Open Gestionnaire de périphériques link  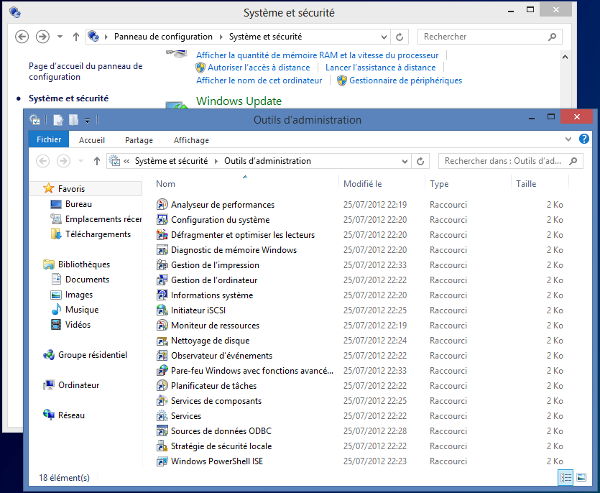406,81
